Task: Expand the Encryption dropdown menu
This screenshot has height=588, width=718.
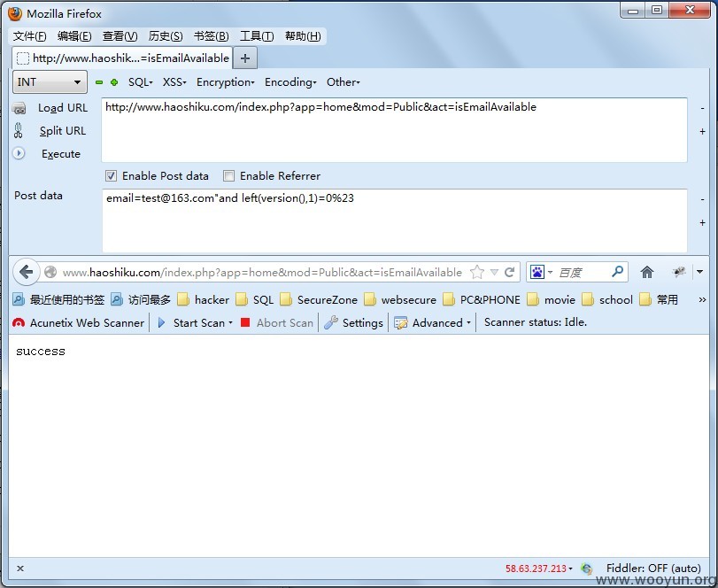Action: 225,82
